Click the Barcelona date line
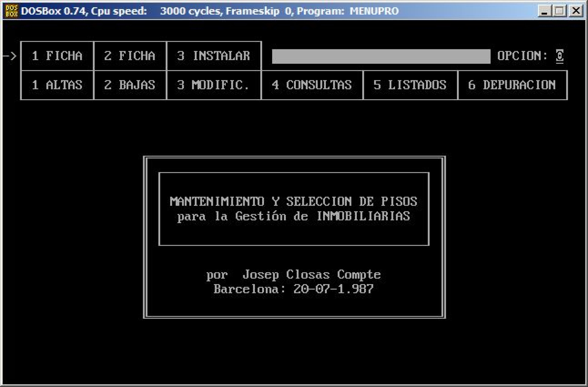Viewport: 588px width, 387px height. [x=293, y=289]
